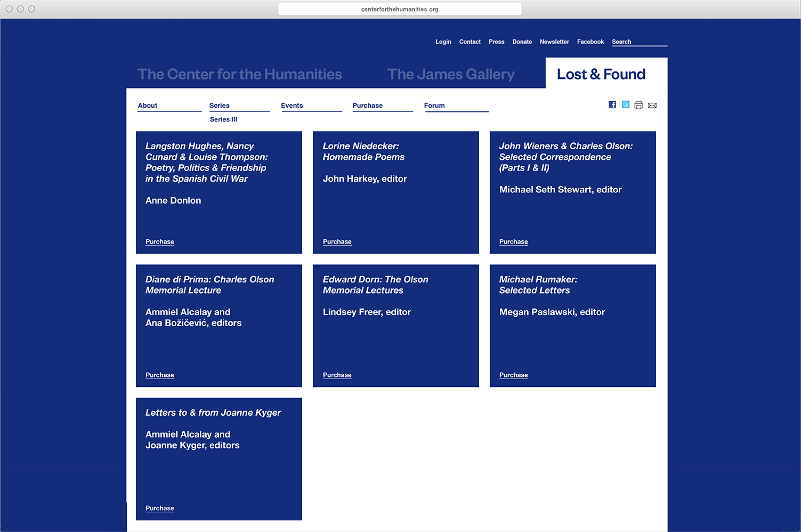Share page via Facebook icon
This screenshot has width=801, height=532.
pyautogui.click(x=612, y=105)
